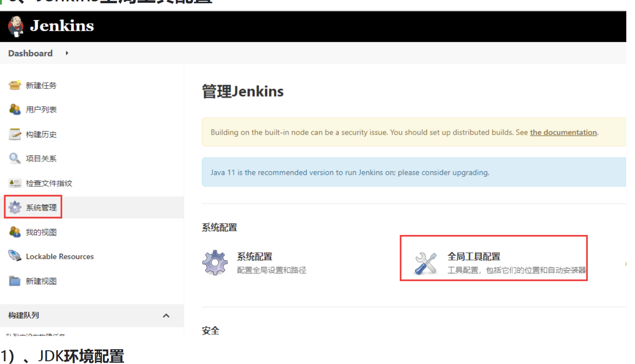This screenshot has width=635, height=364.
Task: Click the 新建任务 package icon
Action: tap(15, 85)
